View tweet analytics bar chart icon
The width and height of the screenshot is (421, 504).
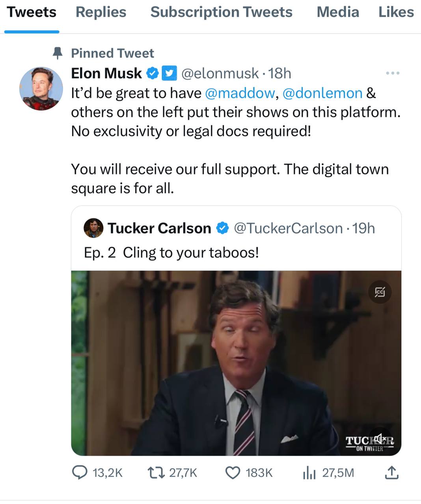pos(309,472)
